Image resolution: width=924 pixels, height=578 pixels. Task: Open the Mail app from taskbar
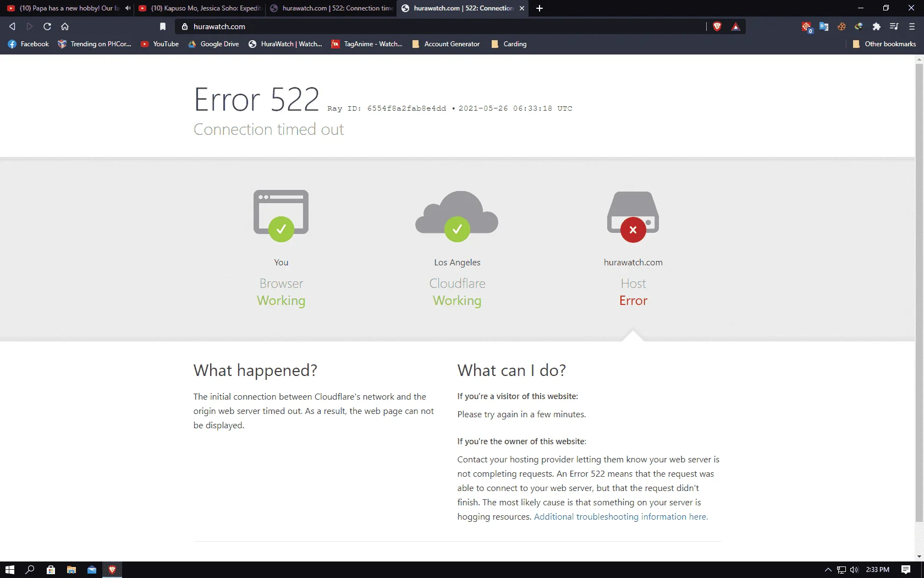tap(92, 570)
